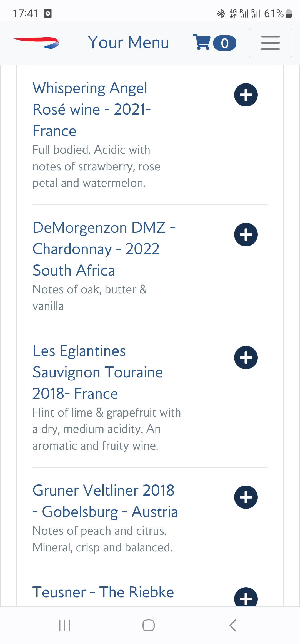Add Whispering Angel Rosé wine to cart

tap(246, 95)
